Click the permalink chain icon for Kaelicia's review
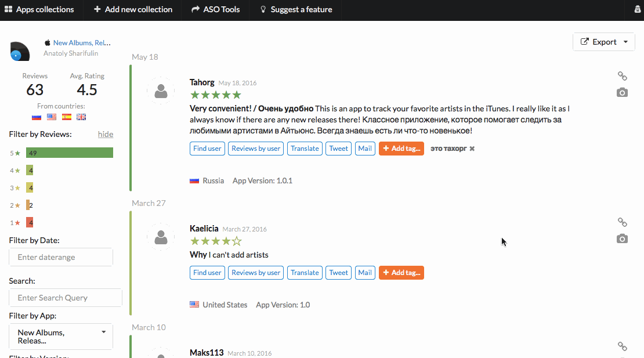644x358 pixels. point(622,222)
